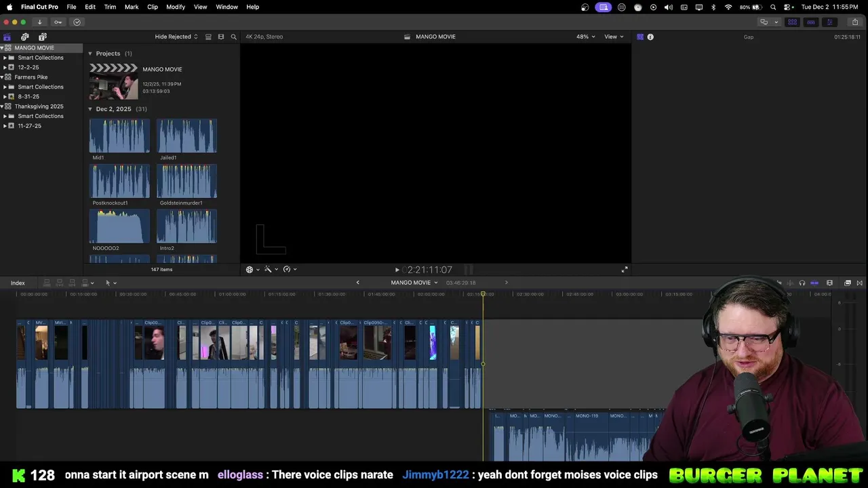Go back in timeline history
This screenshot has width=868, height=488.
[x=358, y=283]
